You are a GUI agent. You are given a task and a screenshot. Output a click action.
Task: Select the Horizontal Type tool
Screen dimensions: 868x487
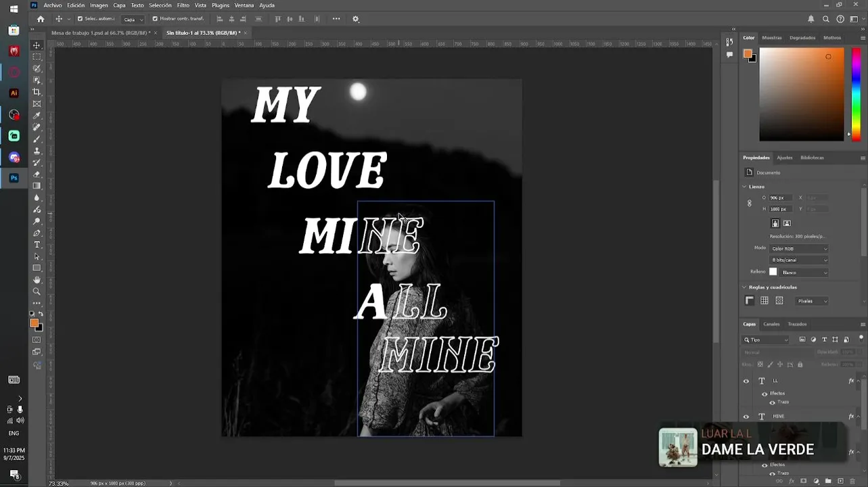[x=37, y=244]
